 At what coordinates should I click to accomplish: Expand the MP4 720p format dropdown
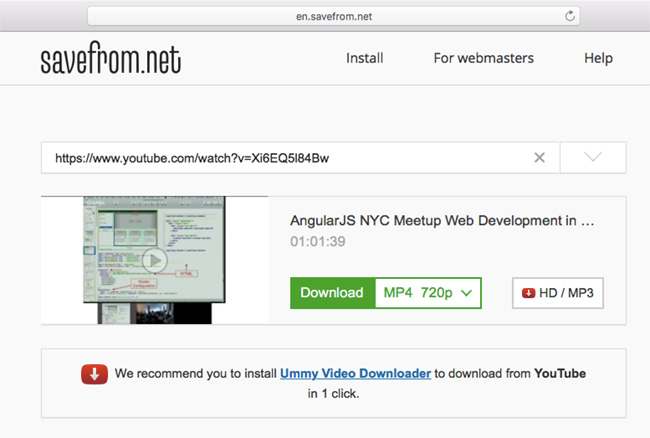(428, 293)
